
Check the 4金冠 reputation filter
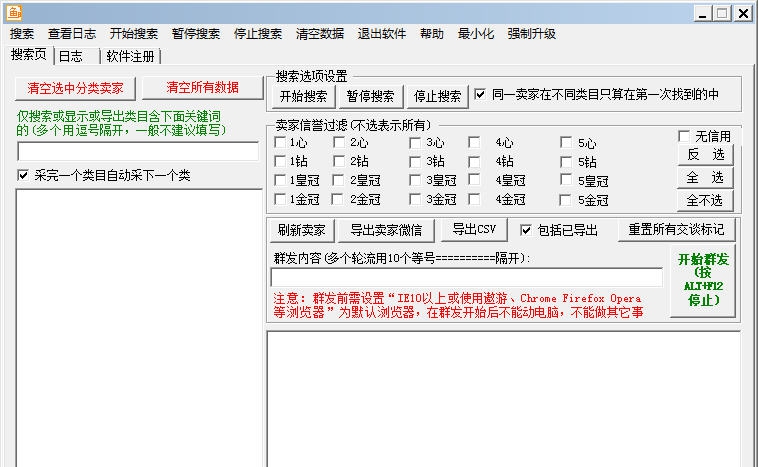pos(474,199)
